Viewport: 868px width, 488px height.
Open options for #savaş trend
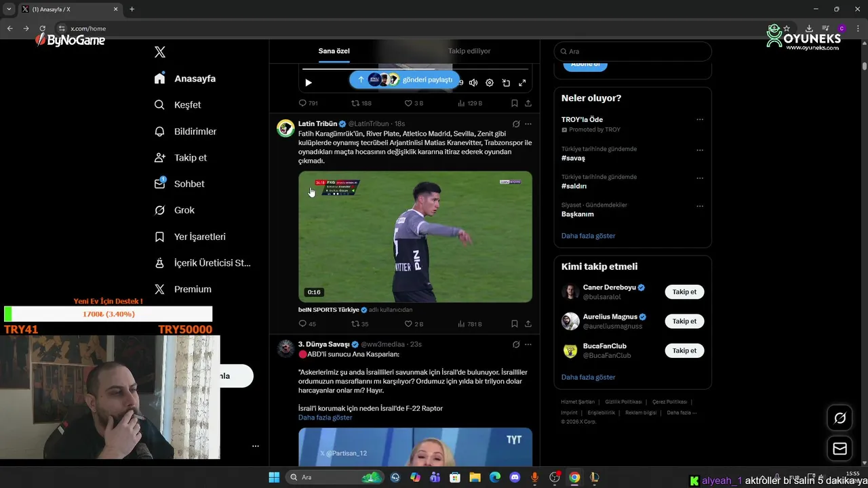(x=700, y=150)
